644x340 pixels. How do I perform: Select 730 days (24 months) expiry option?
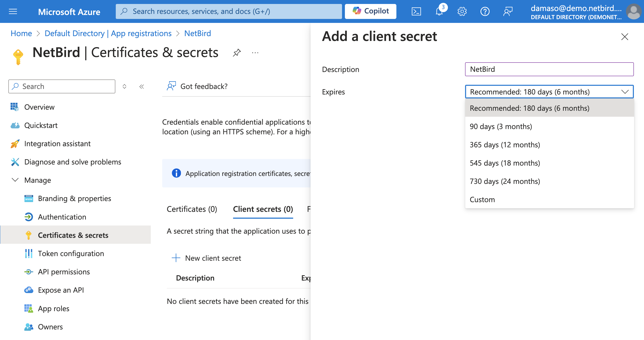(x=504, y=181)
